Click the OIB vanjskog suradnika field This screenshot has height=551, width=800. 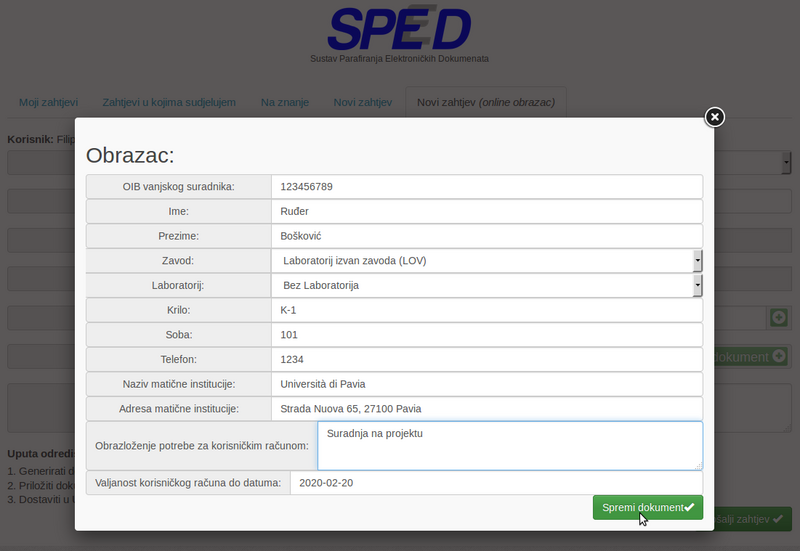pos(486,187)
